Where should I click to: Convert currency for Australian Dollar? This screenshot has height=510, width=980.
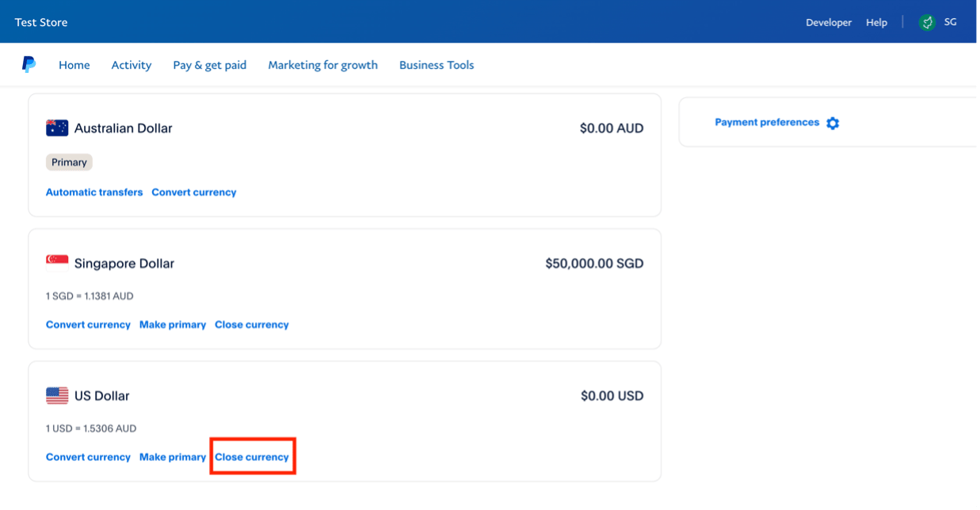[194, 192]
